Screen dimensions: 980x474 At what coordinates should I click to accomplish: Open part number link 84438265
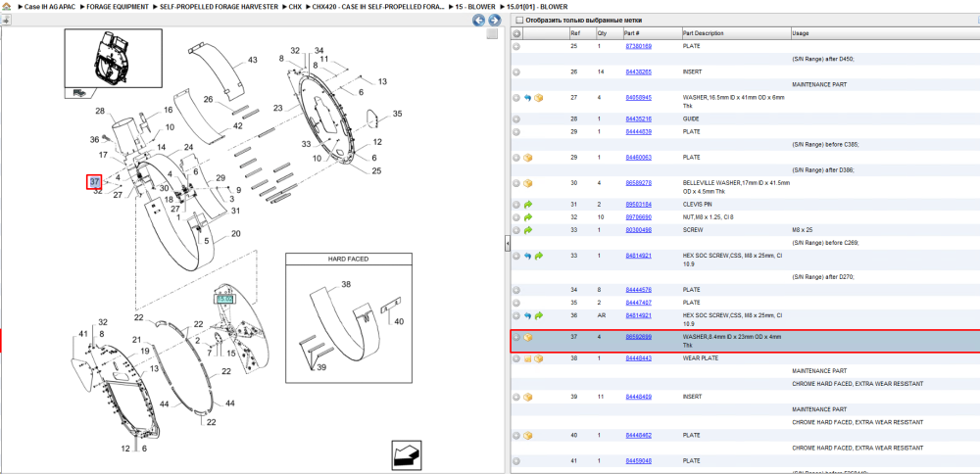tap(639, 71)
